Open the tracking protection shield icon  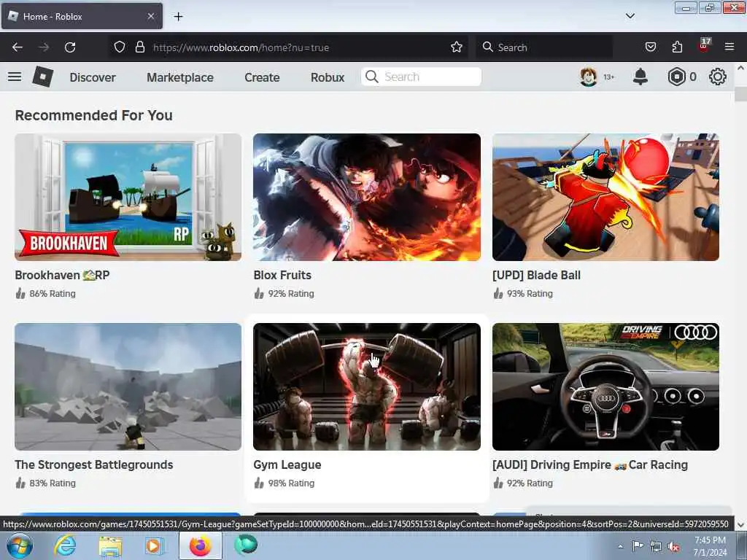click(x=120, y=47)
